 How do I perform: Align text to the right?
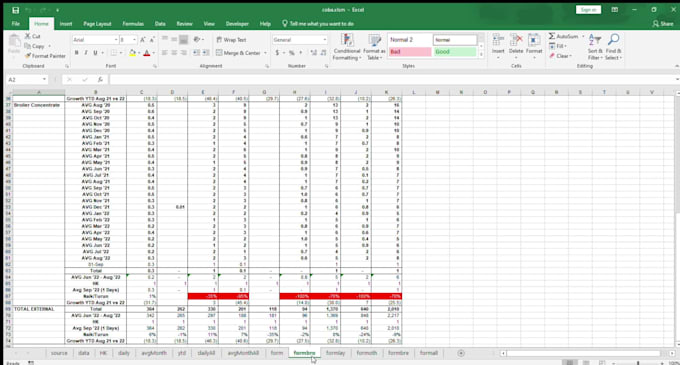pos(183,53)
